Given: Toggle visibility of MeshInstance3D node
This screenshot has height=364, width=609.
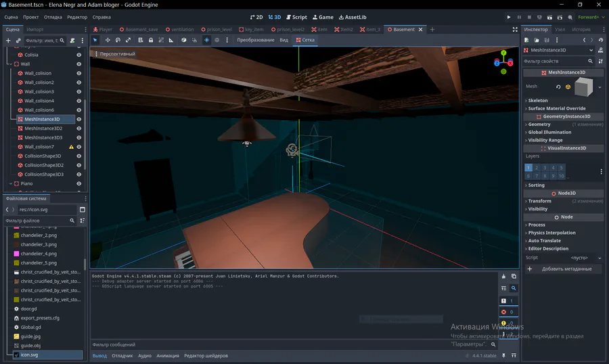Looking at the screenshot, I should coord(79,119).
